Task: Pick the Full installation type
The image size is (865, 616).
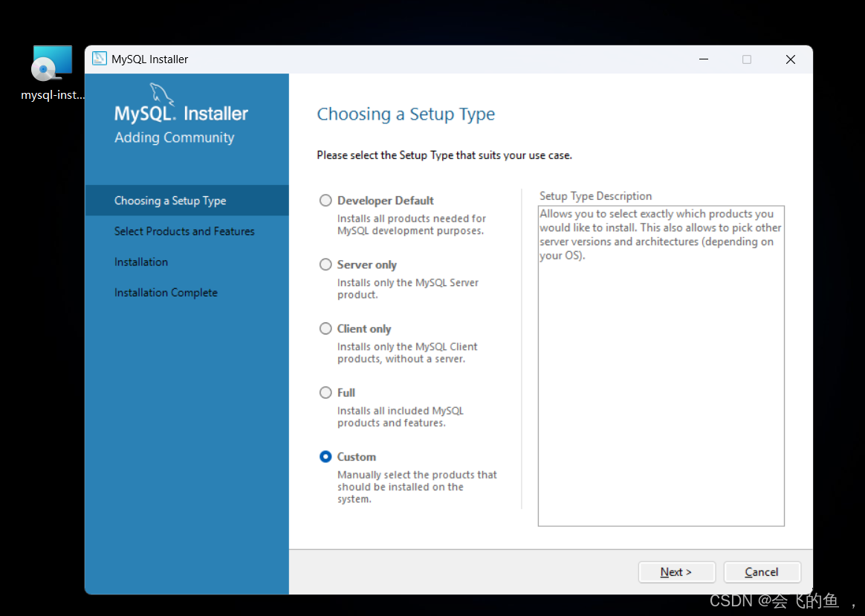Action: tap(325, 392)
